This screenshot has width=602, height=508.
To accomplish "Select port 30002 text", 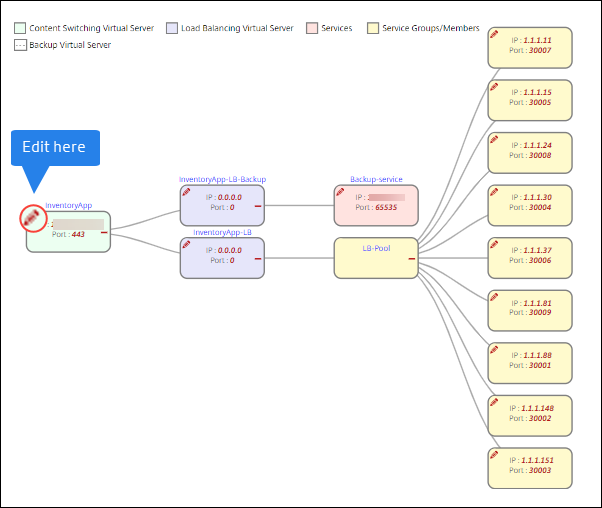I will (x=540, y=419).
